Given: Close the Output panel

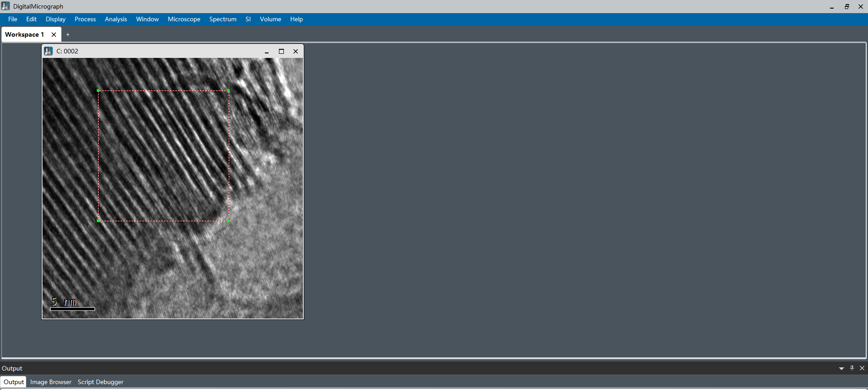Looking at the screenshot, I should tap(862, 368).
